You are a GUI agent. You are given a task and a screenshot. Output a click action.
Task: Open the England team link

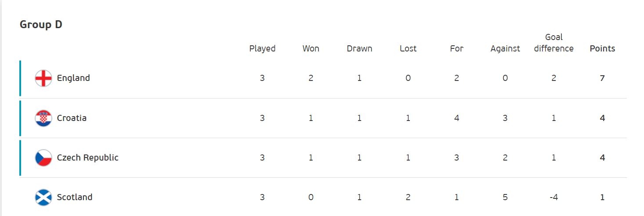[x=73, y=78]
